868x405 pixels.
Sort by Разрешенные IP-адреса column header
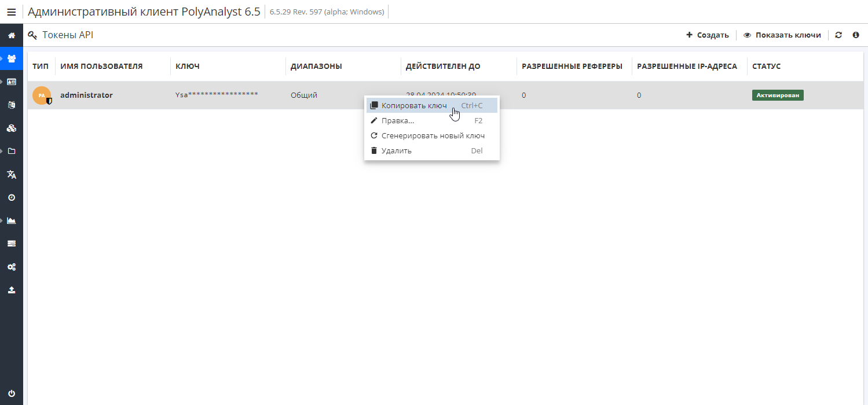(687, 67)
